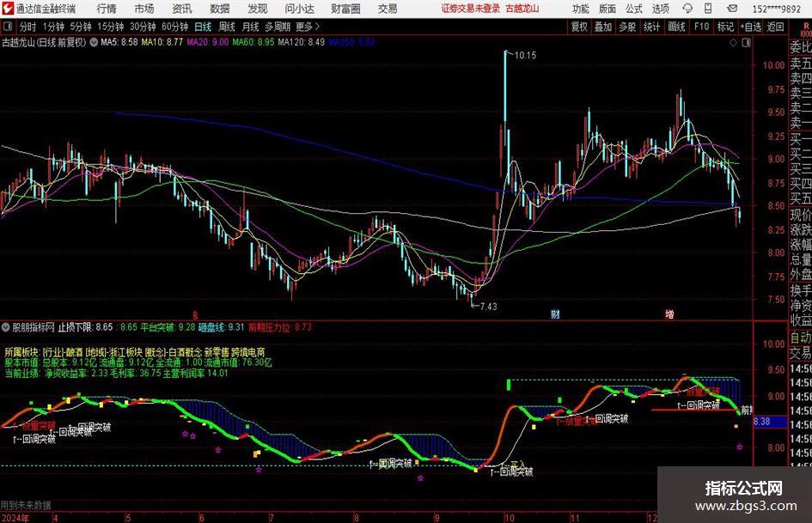Open the 公式 menu
The image size is (812, 523).
[x=633, y=9]
